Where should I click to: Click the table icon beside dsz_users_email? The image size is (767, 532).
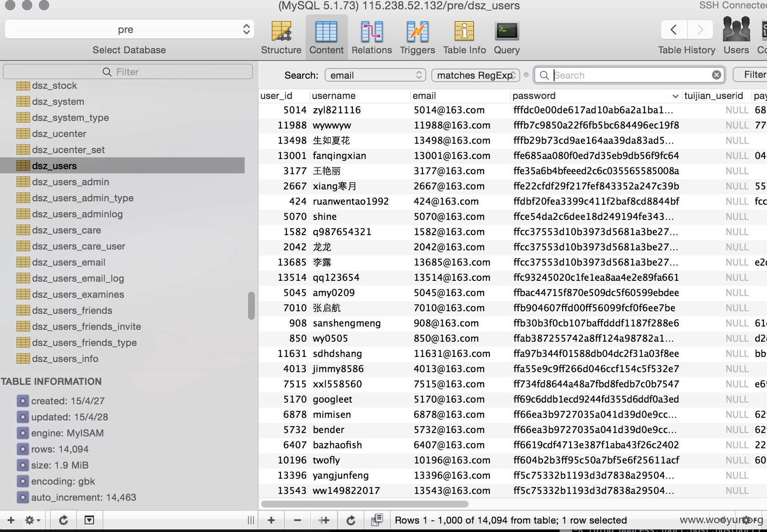click(23, 262)
